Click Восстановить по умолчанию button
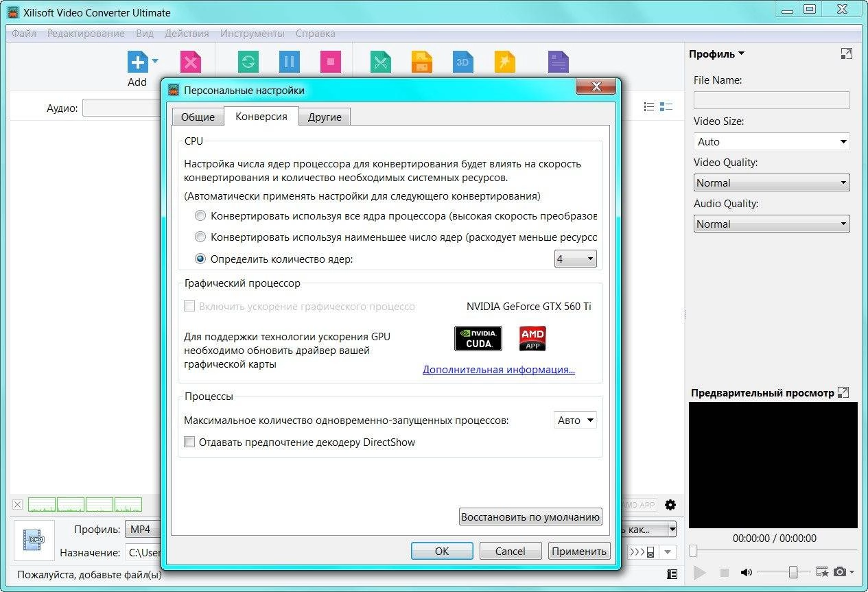868x592 pixels. 530,517
